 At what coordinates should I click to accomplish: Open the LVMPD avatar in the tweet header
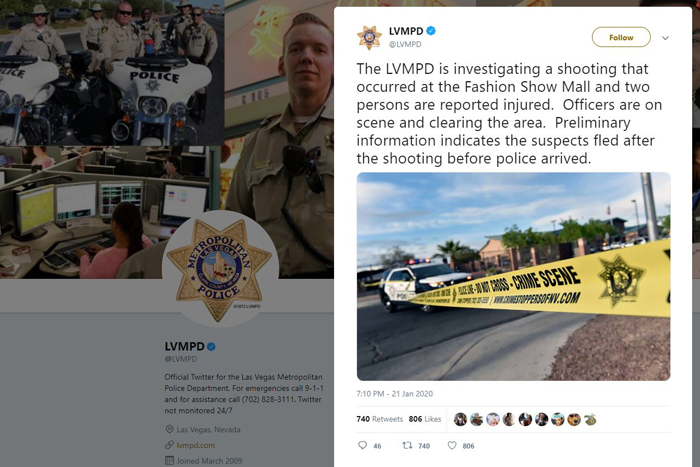[x=369, y=38]
